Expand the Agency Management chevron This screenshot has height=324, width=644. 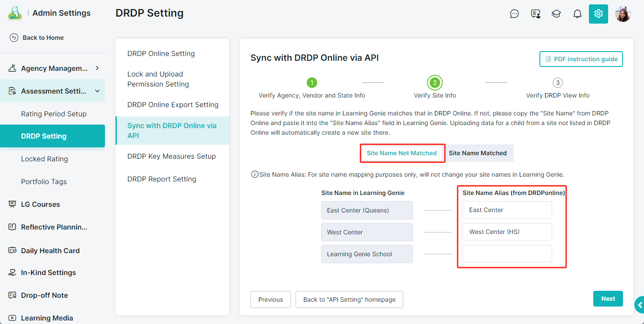[97, 68]
